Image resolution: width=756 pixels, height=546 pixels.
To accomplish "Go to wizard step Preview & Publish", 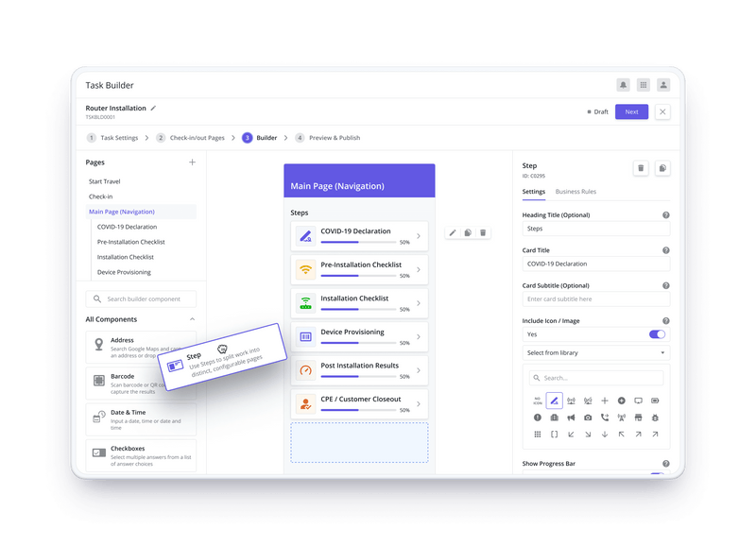I will (328, 138).
